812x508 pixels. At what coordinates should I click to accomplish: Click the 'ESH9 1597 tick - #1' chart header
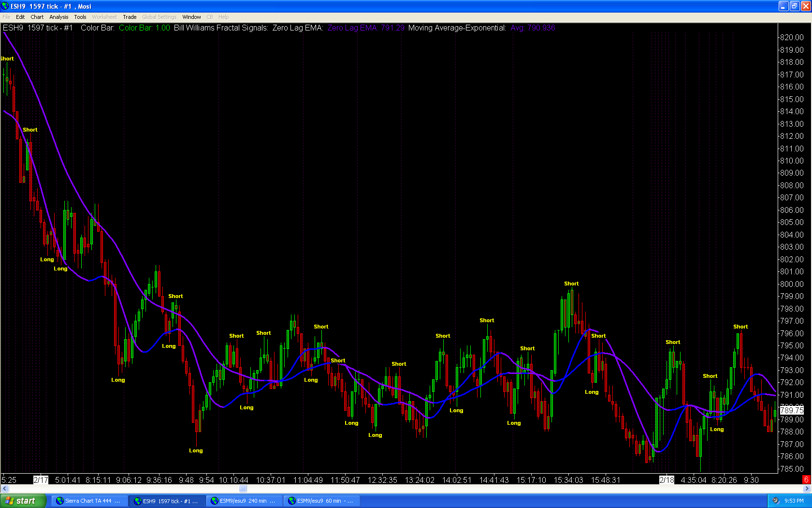pyautogui.click(x=38, y=28)
